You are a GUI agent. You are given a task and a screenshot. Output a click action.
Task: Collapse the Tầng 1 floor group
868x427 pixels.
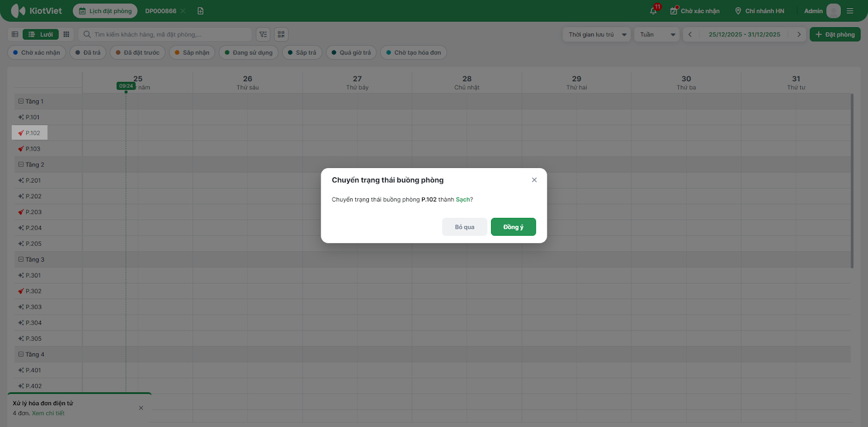pyautogui.click(x=21, y=101)
